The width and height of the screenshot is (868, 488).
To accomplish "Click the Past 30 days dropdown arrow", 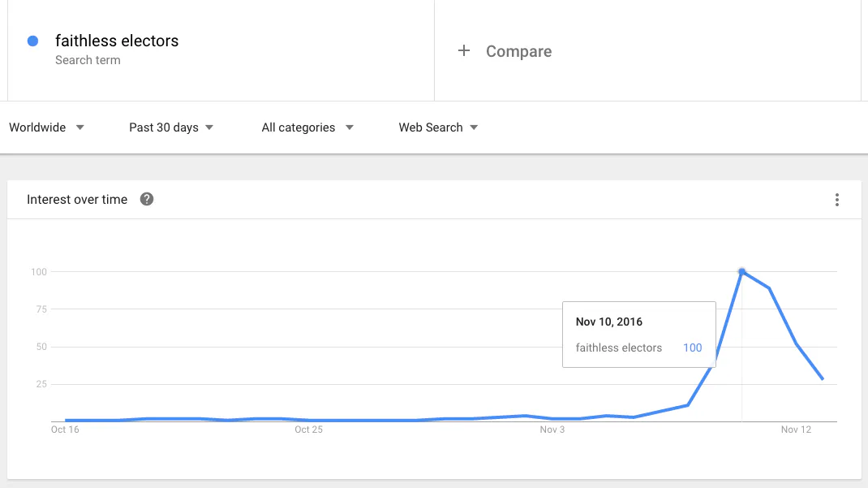I will click(209, 127).
